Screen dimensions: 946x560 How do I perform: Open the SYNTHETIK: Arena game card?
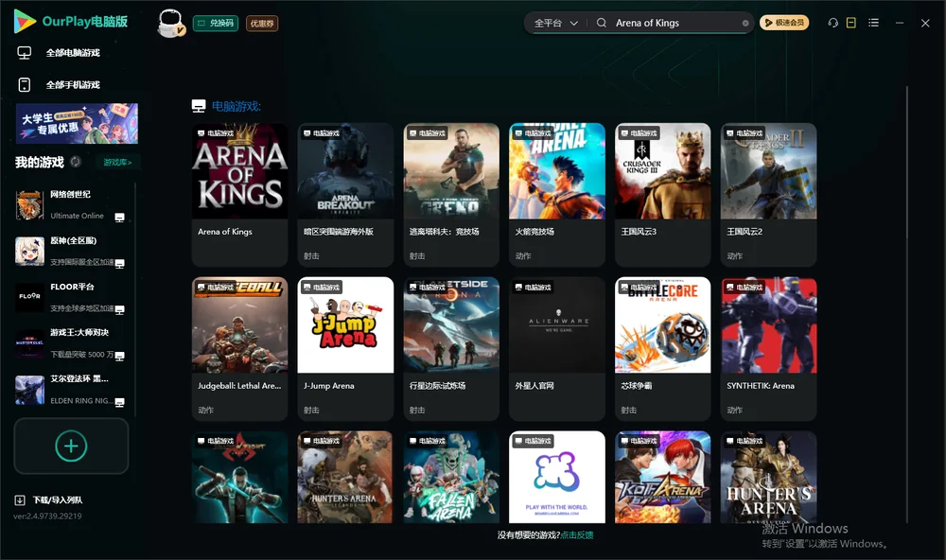click(x=768, y=349)
